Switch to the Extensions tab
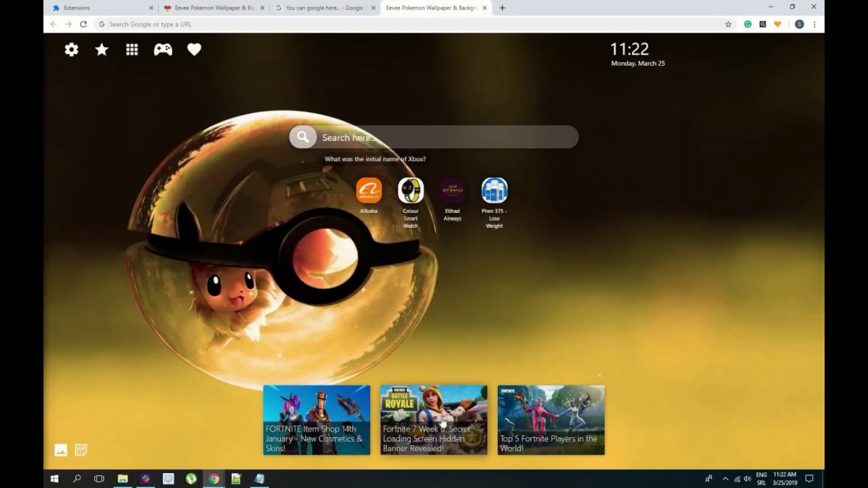The width and height of the screenshot is (868, 488). coord(102,8)
